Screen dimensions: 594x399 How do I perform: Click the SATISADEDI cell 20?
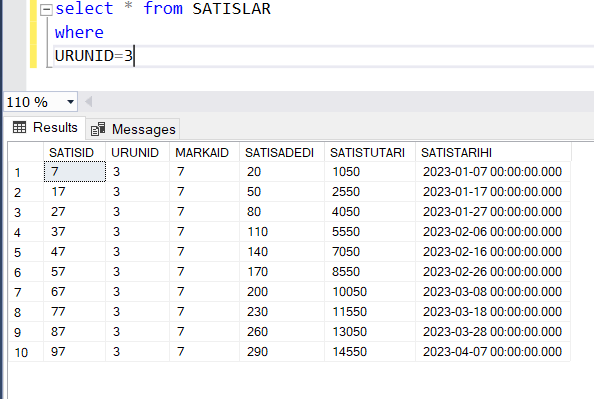[282, 172]
